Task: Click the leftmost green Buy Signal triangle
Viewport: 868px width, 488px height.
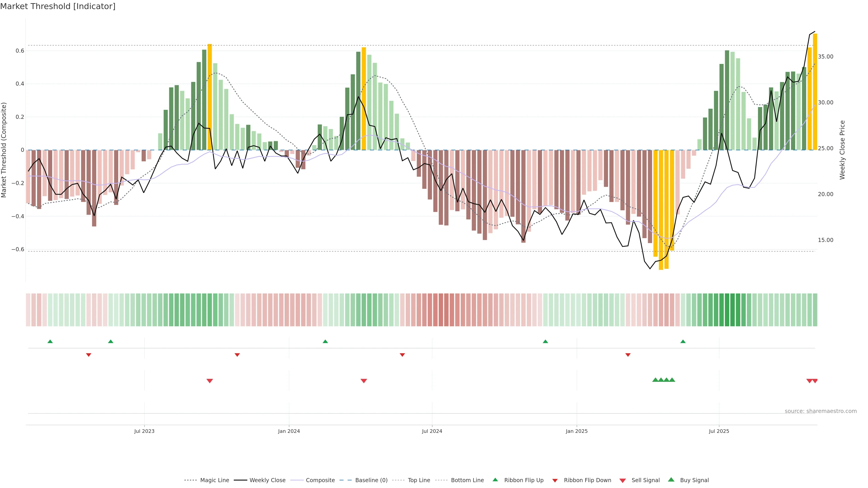Action: [655, 380]
